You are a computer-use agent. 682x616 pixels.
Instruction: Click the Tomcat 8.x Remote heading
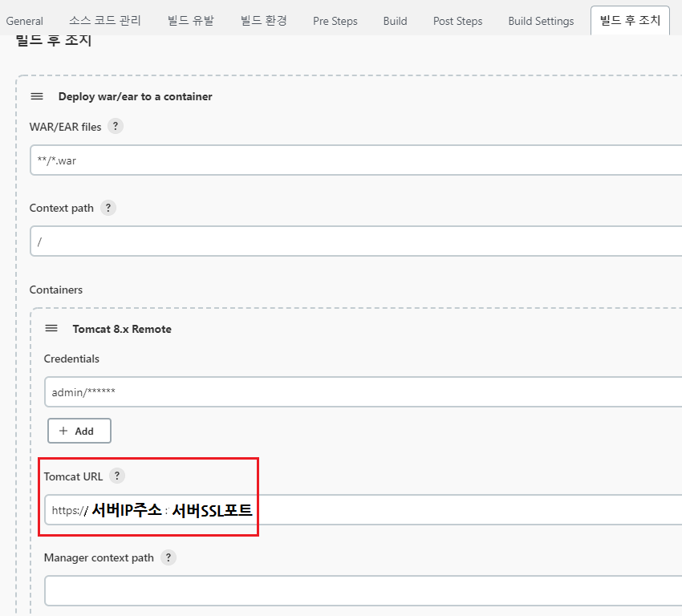pos(122,329)
